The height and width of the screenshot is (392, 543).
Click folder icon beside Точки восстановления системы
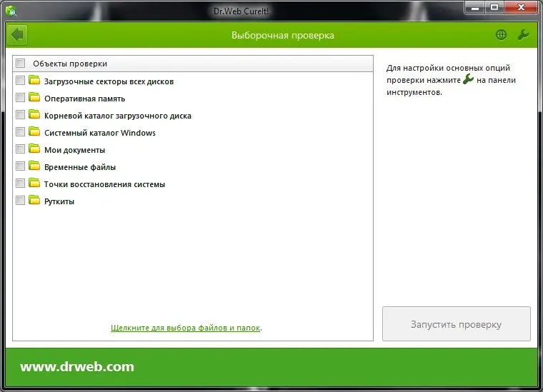[x=34, y=183]
